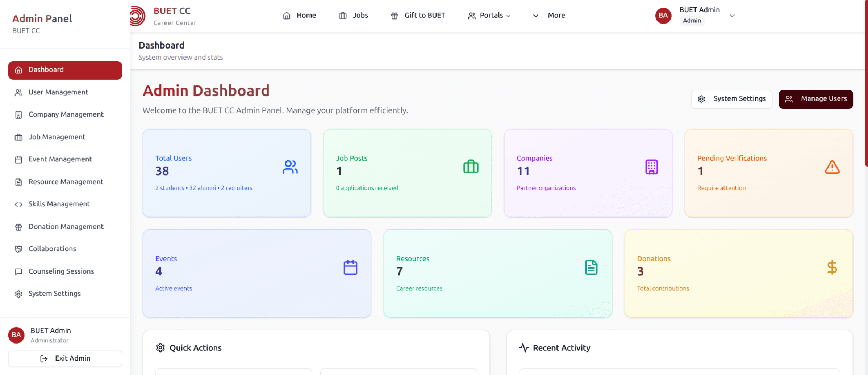Click the BA avatar in the top header
Viewport: 868px width, 375px height.
click(x=663, y=16)
